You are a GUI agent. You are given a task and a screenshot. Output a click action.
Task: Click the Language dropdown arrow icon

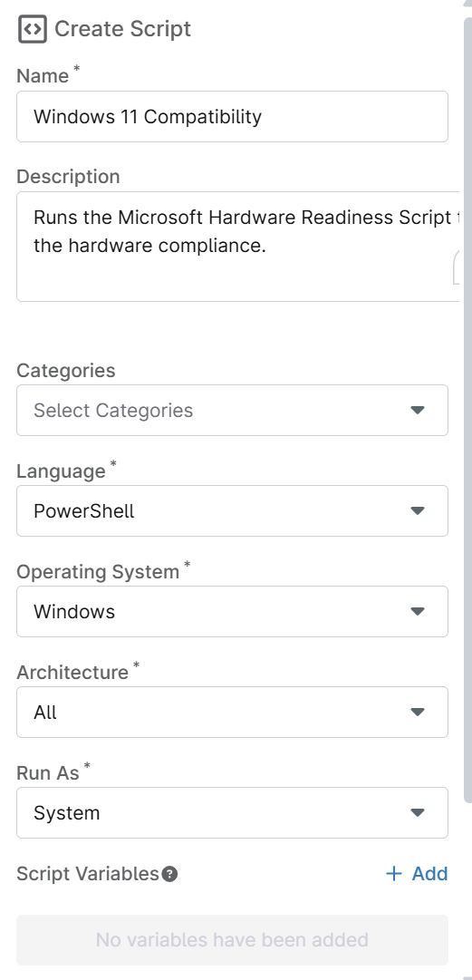418,510
